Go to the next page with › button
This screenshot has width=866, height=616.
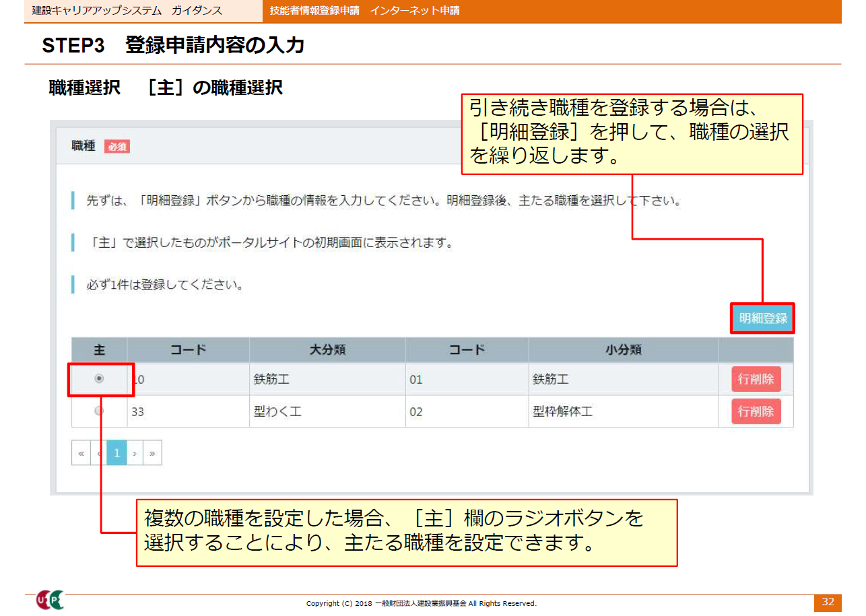135,454
